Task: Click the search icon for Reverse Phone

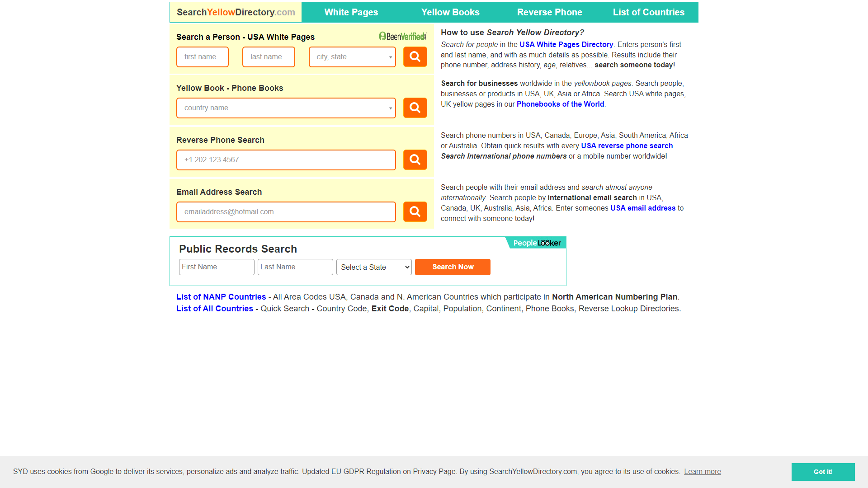Action: point(415,160)
